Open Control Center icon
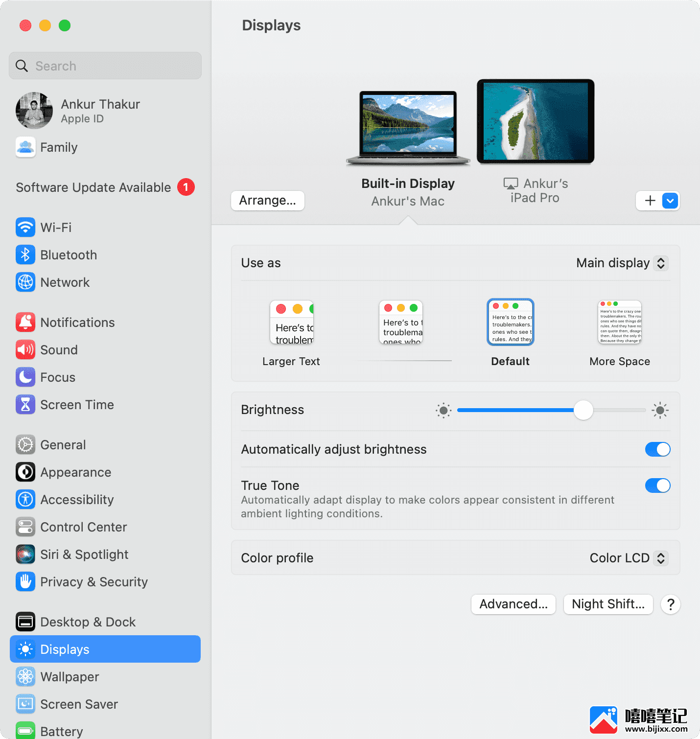700x739 pixels. tap(25, 527)
